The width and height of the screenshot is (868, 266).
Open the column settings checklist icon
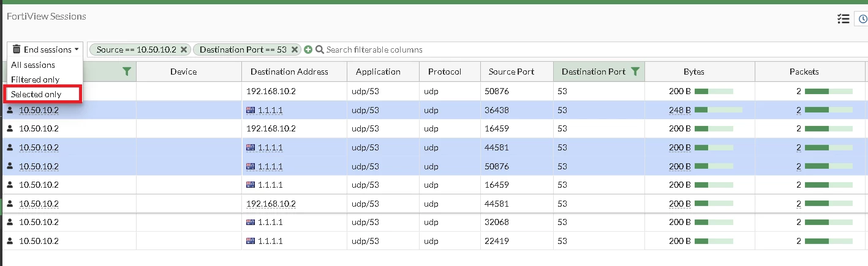[x=843, y=19]
